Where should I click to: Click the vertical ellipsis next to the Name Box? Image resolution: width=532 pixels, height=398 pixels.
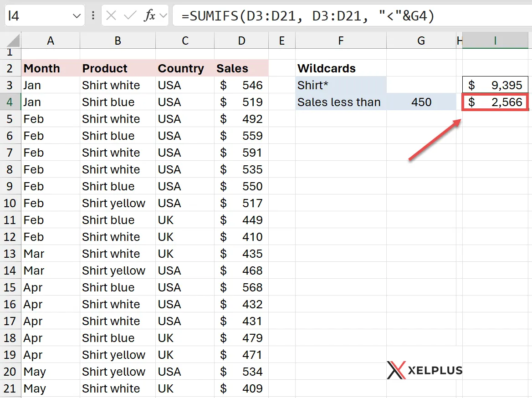coord(93,15)
